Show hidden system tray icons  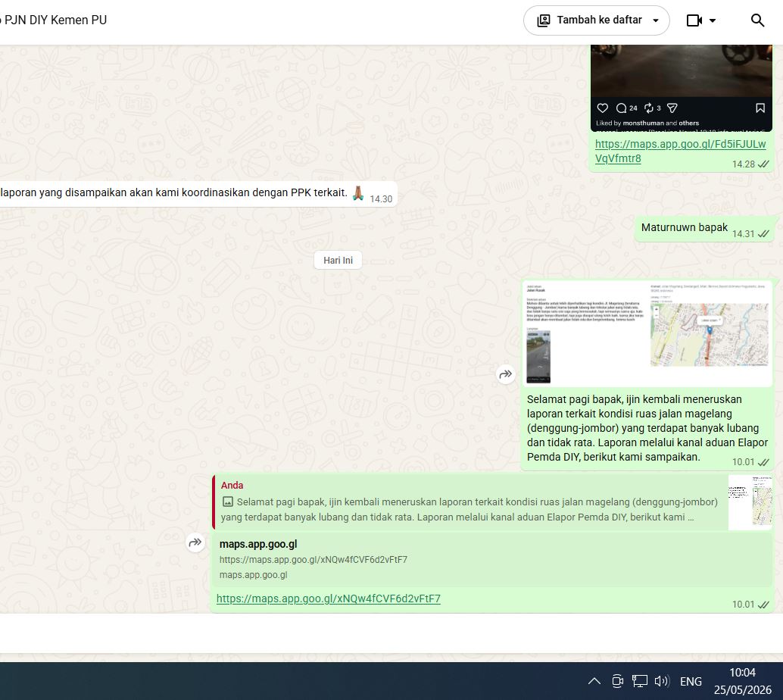594,681
